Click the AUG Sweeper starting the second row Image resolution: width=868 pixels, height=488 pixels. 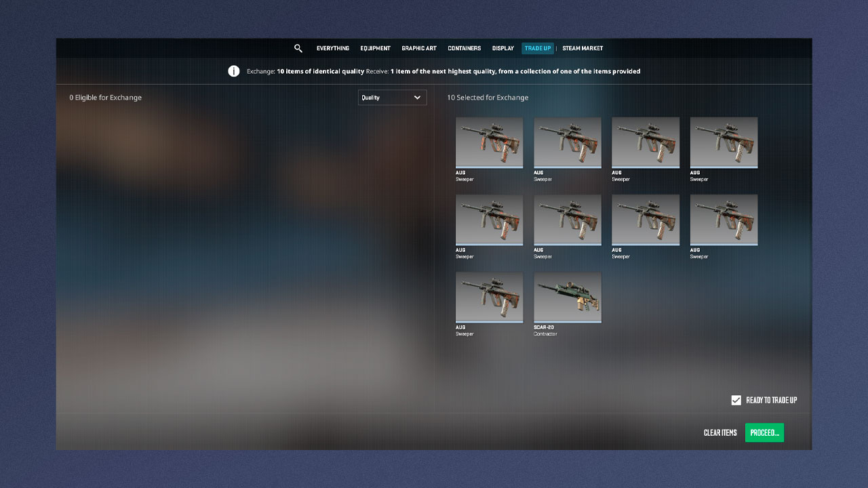[489, 220]
